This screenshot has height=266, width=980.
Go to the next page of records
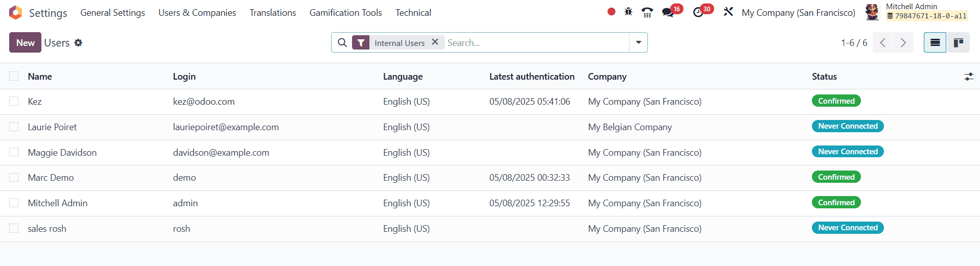tap(903, 42)
